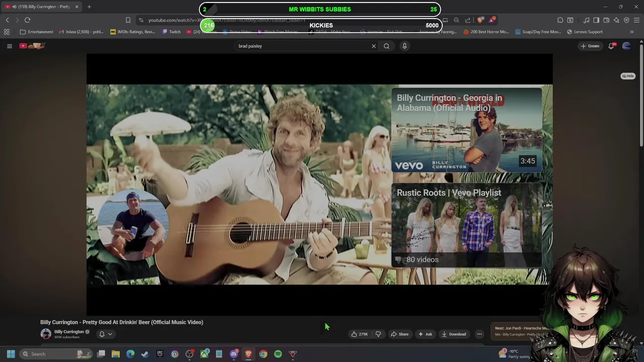
Task: Go forward in browser history
Action: 17,20
